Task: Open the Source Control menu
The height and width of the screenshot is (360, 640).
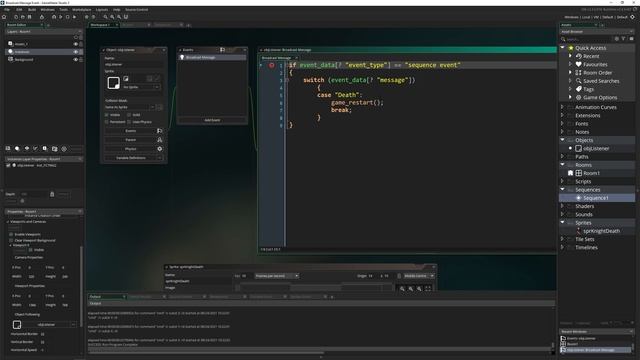Action: point(136,9)
